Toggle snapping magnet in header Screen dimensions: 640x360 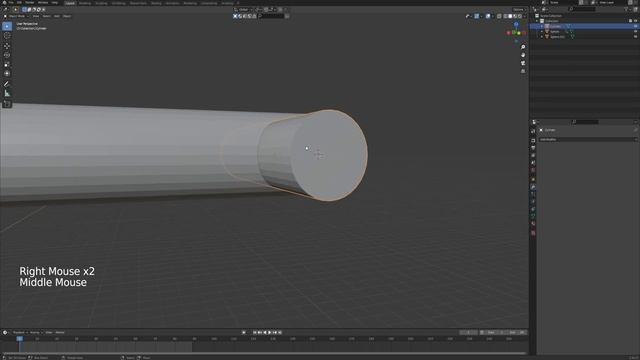point(266,9)
